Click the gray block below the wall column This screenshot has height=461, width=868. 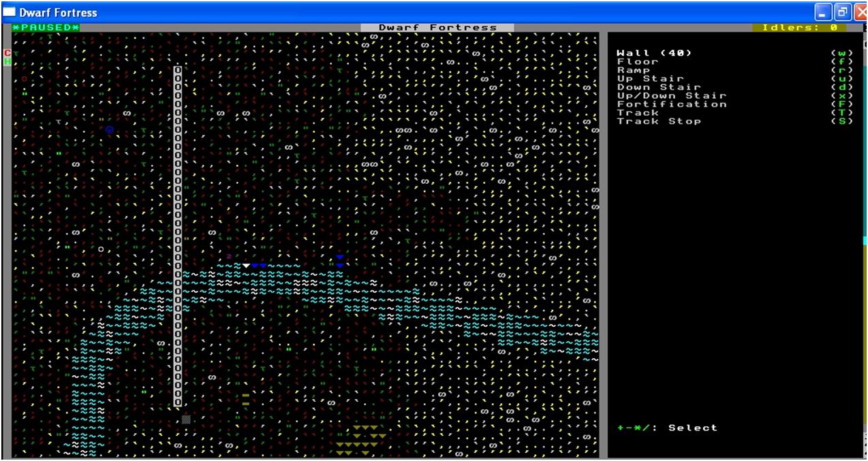click(x=186, y=419)
